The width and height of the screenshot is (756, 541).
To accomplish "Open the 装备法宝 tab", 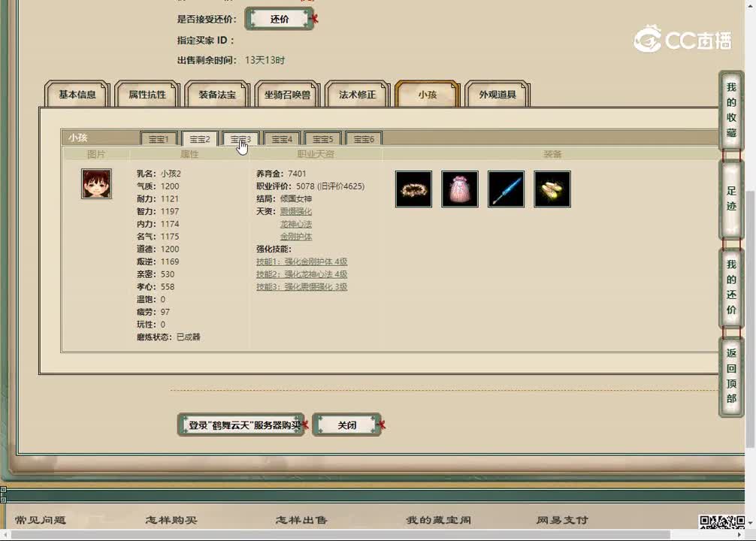I will pyautogui.click(x=217, y=95).
